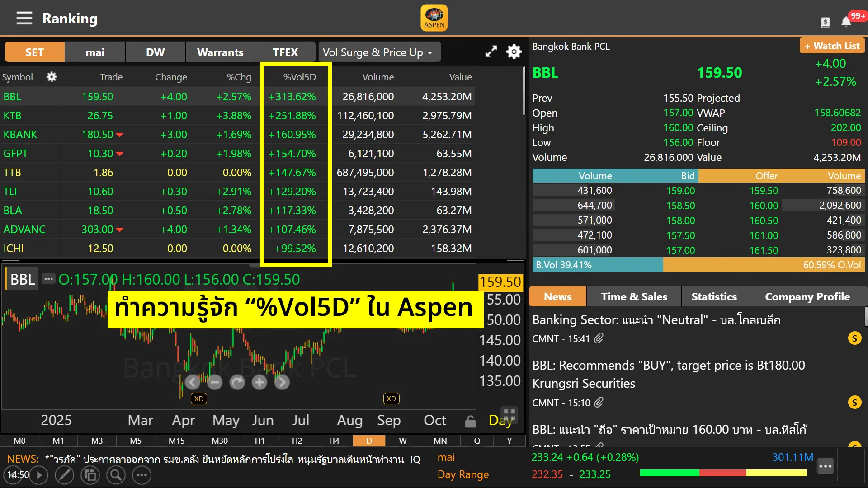The height and width of the screenshot is (488, 868).
Task: Open the notifications bell
Action: pyautogui.click(x=846, y=22)
